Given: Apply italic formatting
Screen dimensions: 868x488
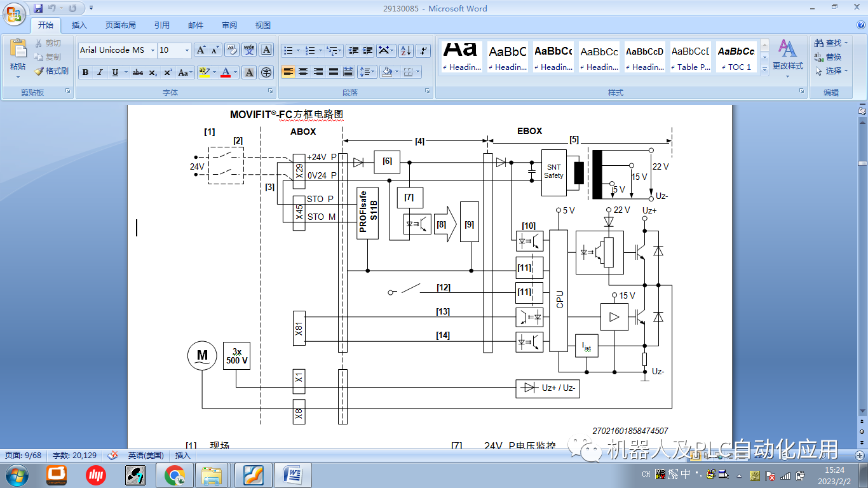Looking at the screenshot, I should coord(99,72).
